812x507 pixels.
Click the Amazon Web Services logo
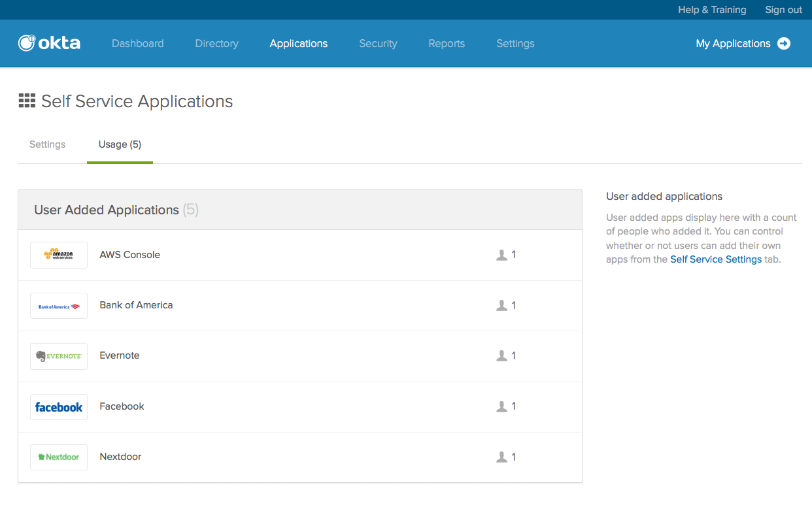pyautogui.click(x=59, y=255)
